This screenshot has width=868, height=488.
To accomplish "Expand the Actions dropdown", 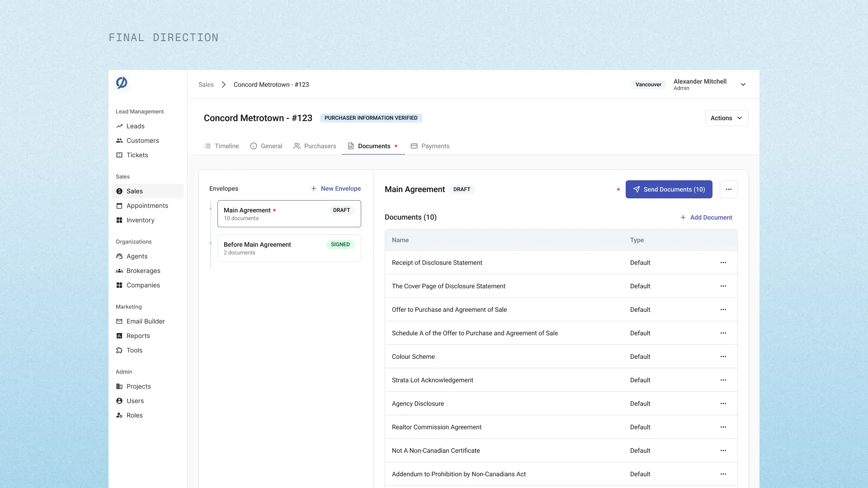I will click(x=726, y=118).
